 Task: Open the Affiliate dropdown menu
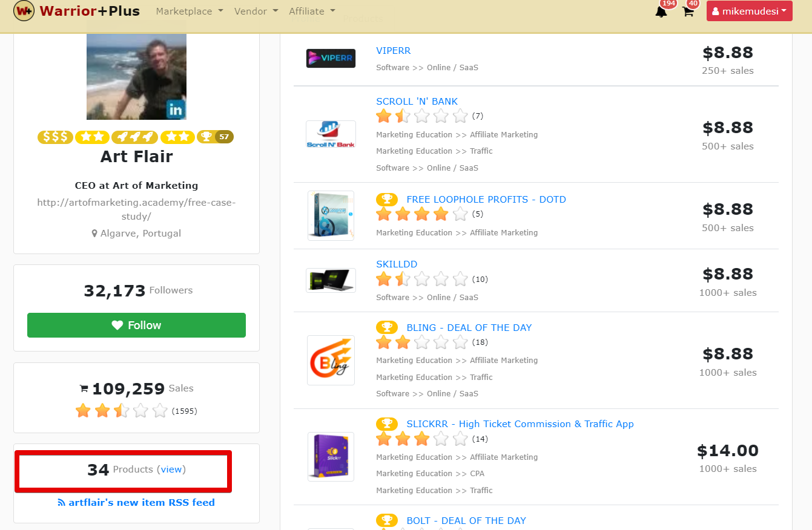[x=312, y=11]
